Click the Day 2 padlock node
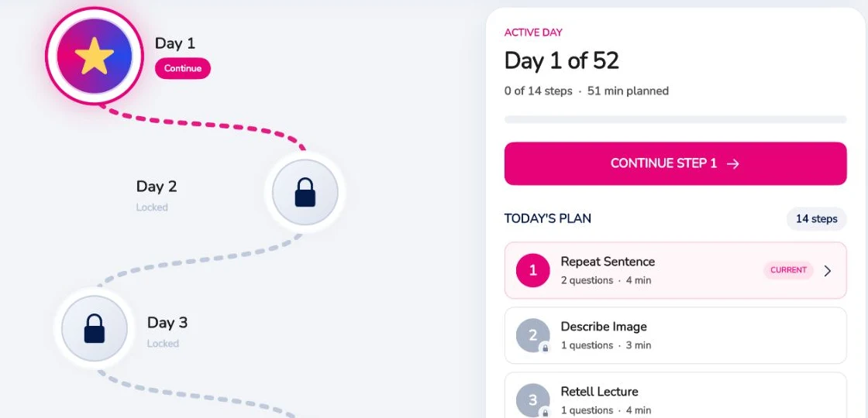 click(x=305, y=192)
